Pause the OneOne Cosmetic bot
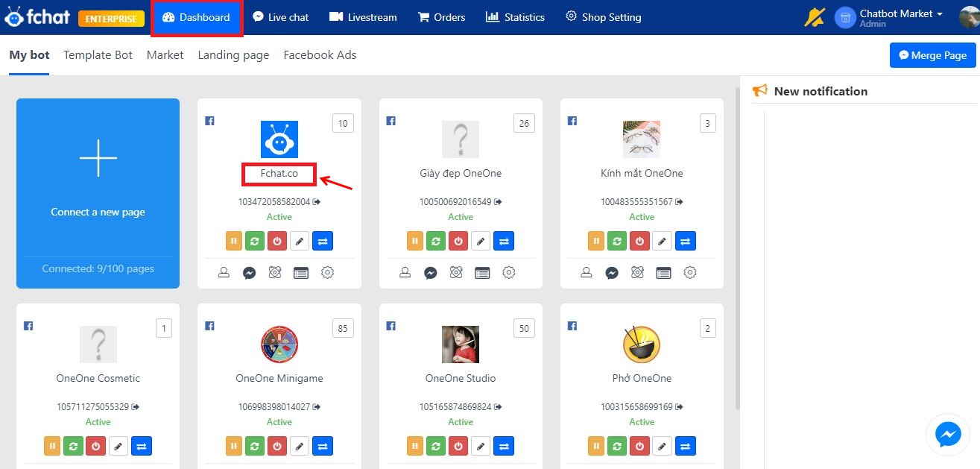The width and height of the screenshot is (980, 469). [54, 446]
